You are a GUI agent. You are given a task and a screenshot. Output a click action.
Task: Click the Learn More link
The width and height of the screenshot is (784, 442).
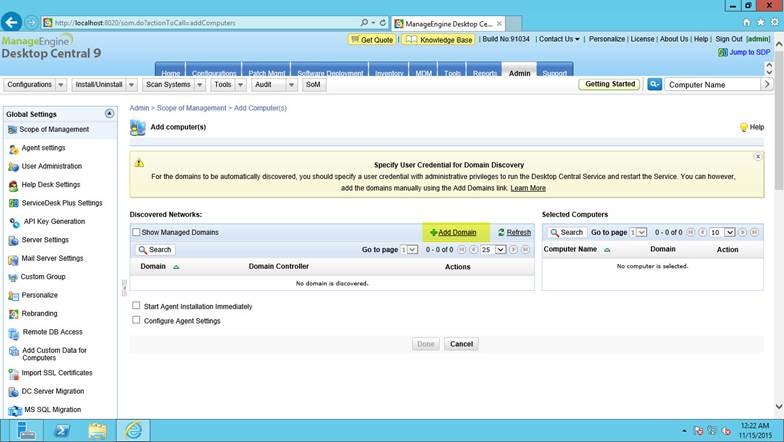(528, 188)
